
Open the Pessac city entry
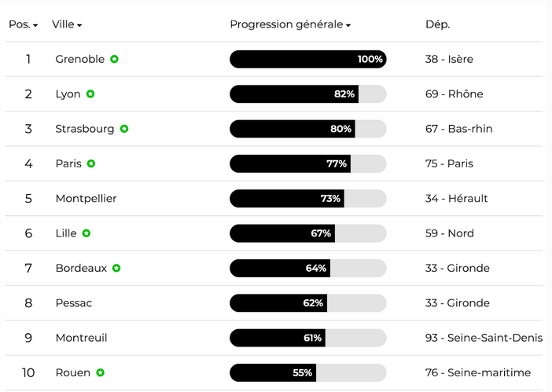tap(74, 303)
